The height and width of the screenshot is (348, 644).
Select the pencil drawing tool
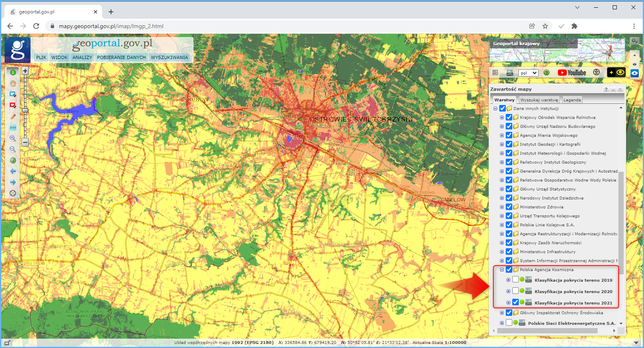pyautogui.click(x=13, y=116)
